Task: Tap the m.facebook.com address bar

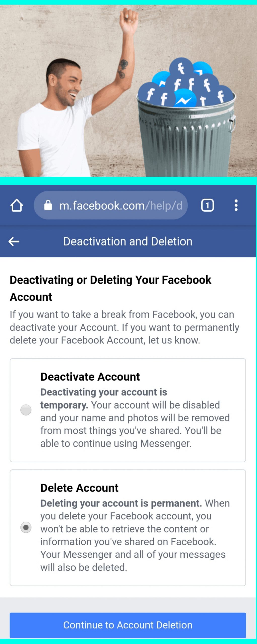Action: coord(111,205)
